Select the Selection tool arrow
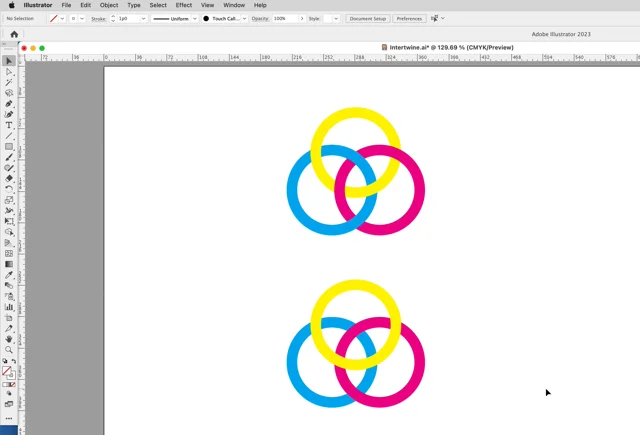 pos(9,61)
